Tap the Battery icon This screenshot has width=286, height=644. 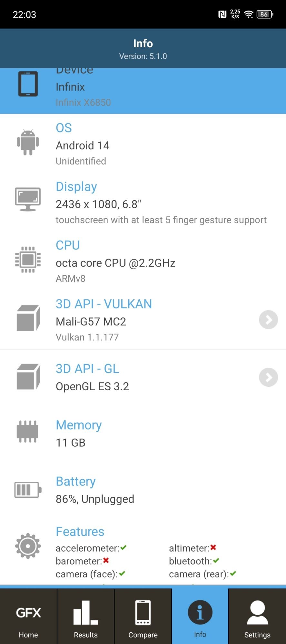(28, 490)
